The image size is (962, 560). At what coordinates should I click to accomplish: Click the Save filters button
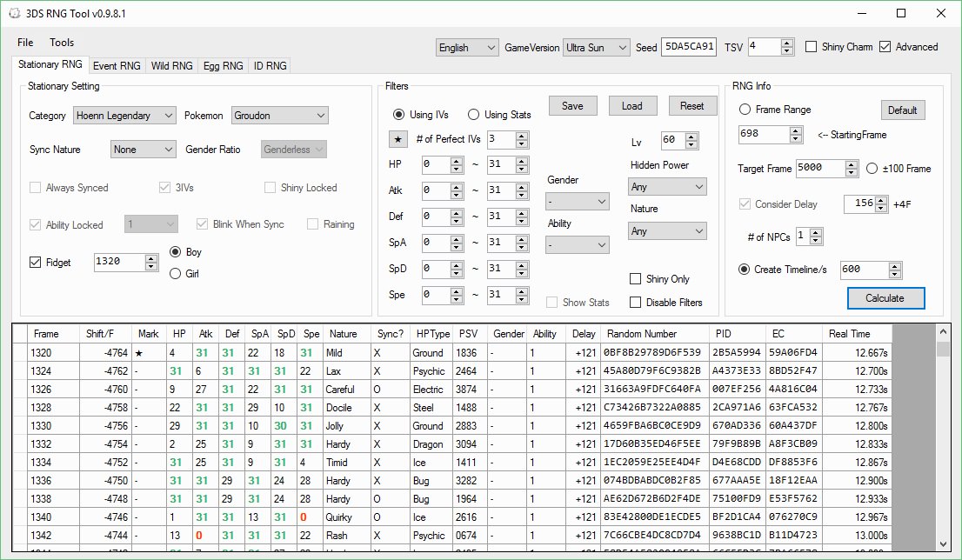point(572,105)
